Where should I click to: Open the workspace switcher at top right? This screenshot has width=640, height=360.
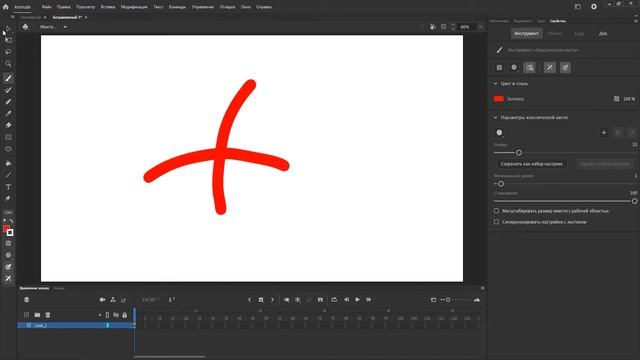[x=578, y=7]
